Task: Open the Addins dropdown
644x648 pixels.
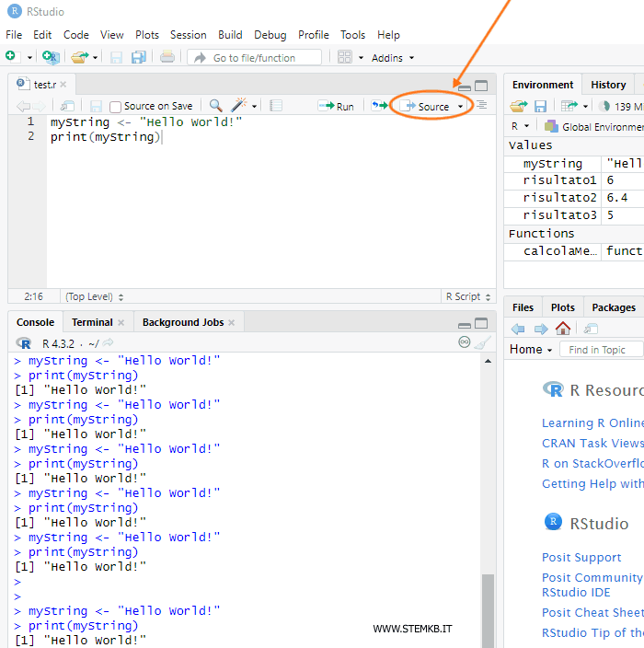Action: click(393, 58)
